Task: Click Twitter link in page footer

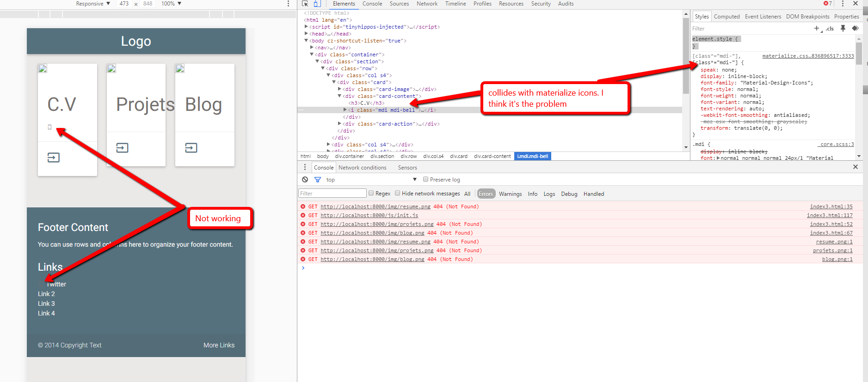Action: 56,284
